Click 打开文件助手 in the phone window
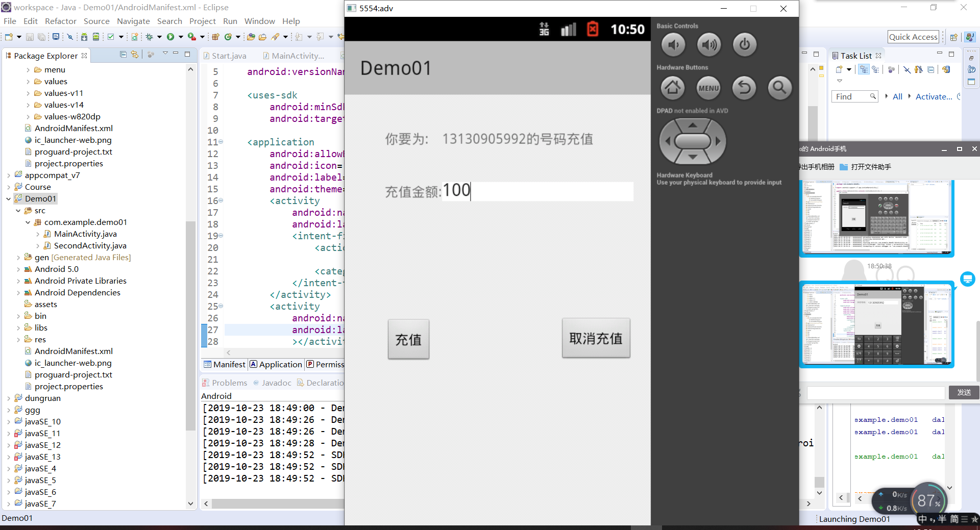The image size is (980, 530). pyautogui.click(x=866, y=167)
